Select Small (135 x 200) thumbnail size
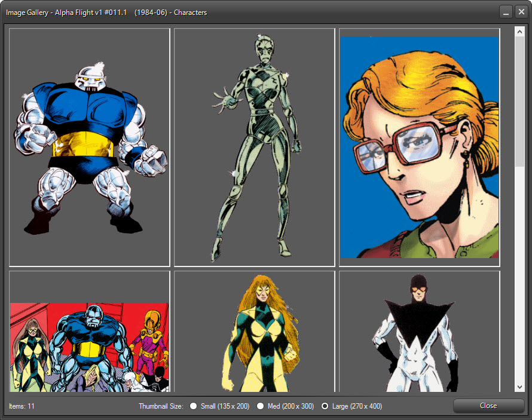 pos(193,406)
